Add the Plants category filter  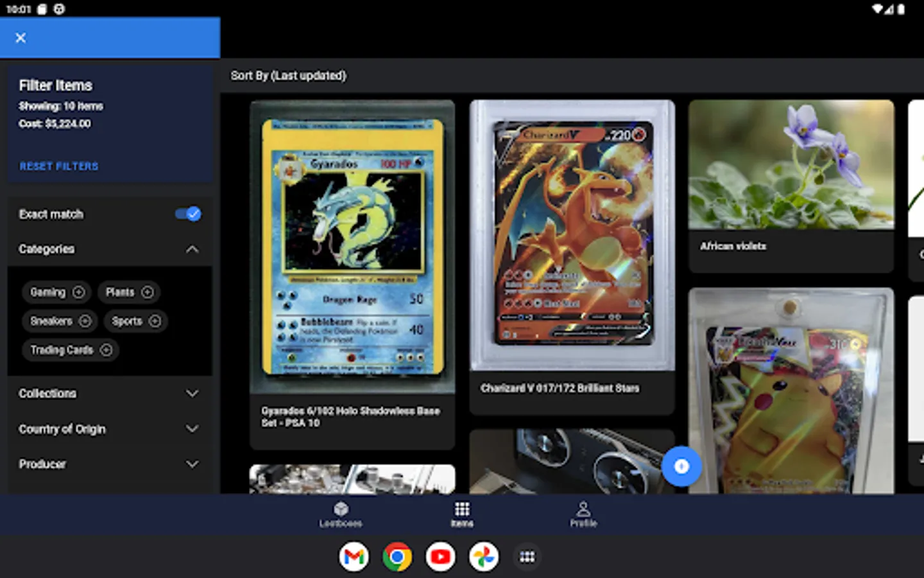click(x=129, y=292)
